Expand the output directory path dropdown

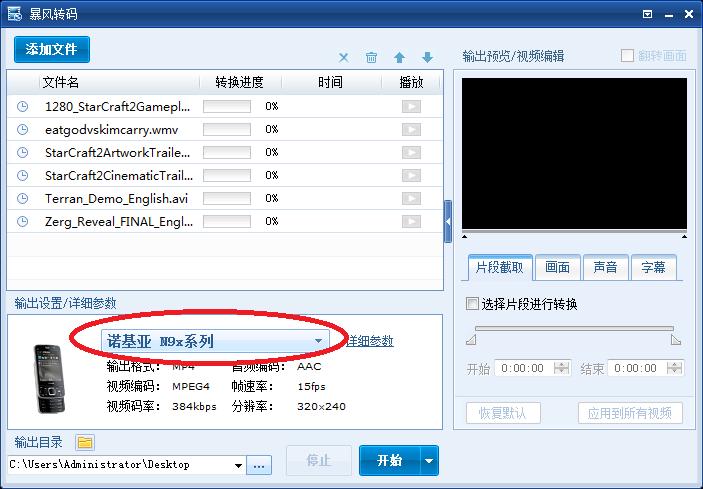239,465
